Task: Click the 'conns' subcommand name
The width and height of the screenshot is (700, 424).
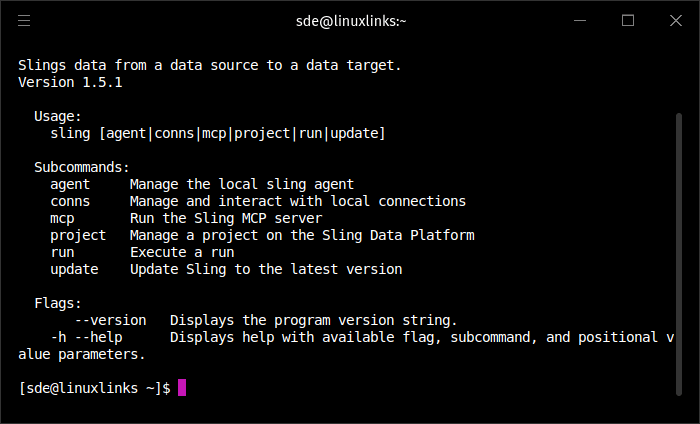Action: [70, 201]
